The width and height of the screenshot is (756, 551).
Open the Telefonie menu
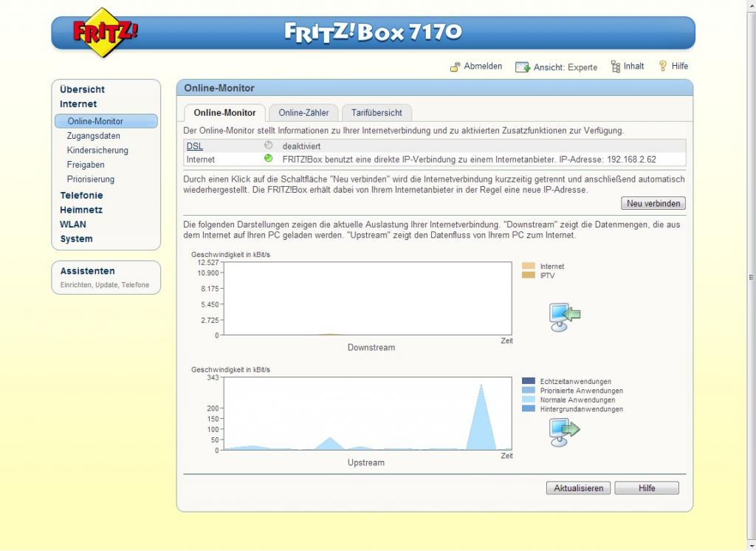(x=81, y=196)
